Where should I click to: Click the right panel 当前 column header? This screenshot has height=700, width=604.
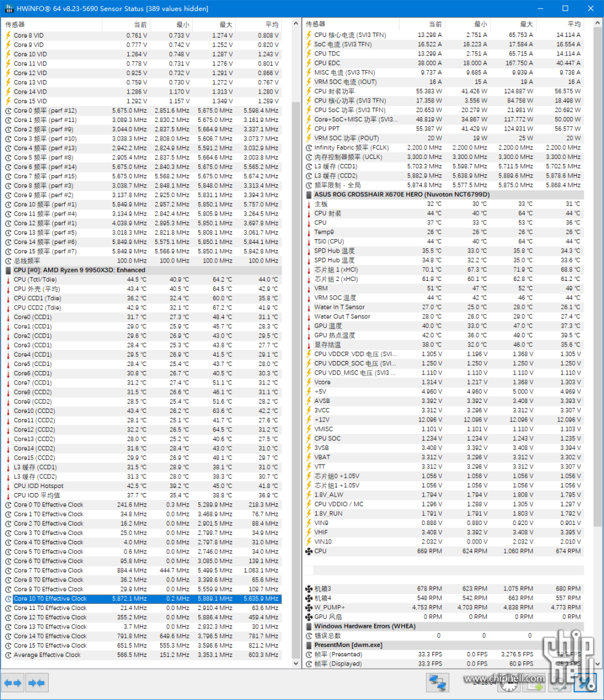pos(423,23)
